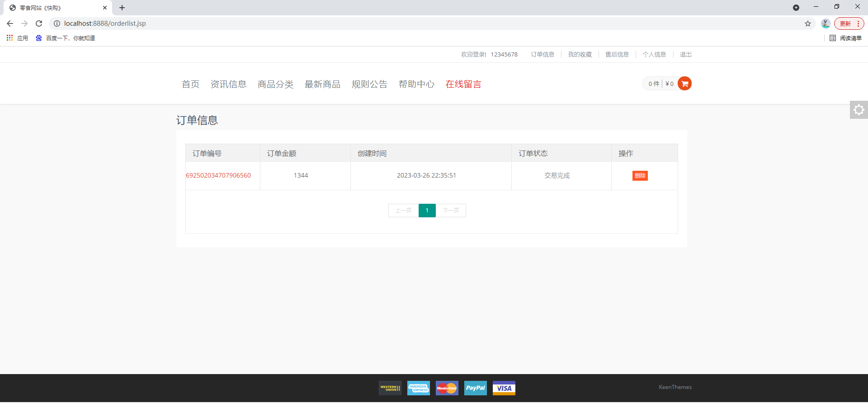Click the 上一页 previous page button
Viewport: 868px width, 403px height.
click(403, 211)
